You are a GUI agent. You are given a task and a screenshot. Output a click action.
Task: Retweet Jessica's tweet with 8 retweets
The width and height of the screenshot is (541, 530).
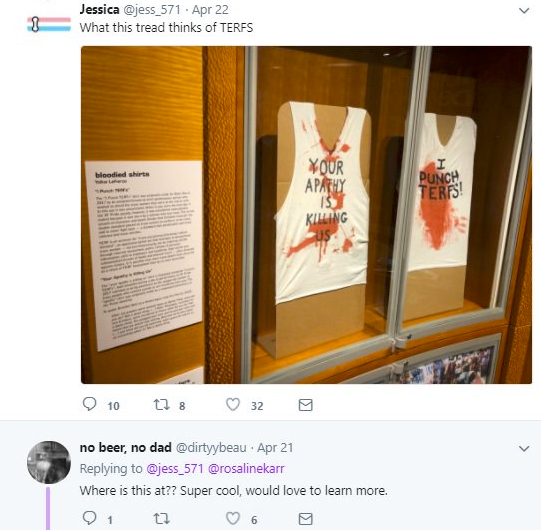(161, 404)
